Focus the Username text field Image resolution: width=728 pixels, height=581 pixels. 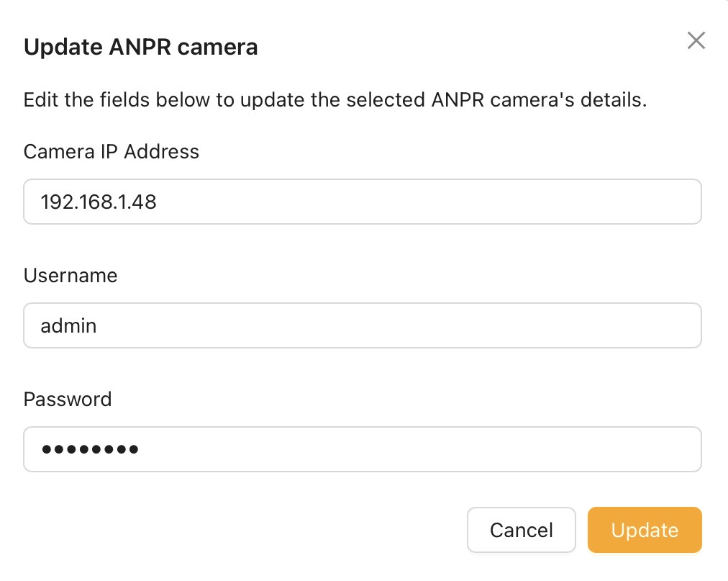(362, 325)
